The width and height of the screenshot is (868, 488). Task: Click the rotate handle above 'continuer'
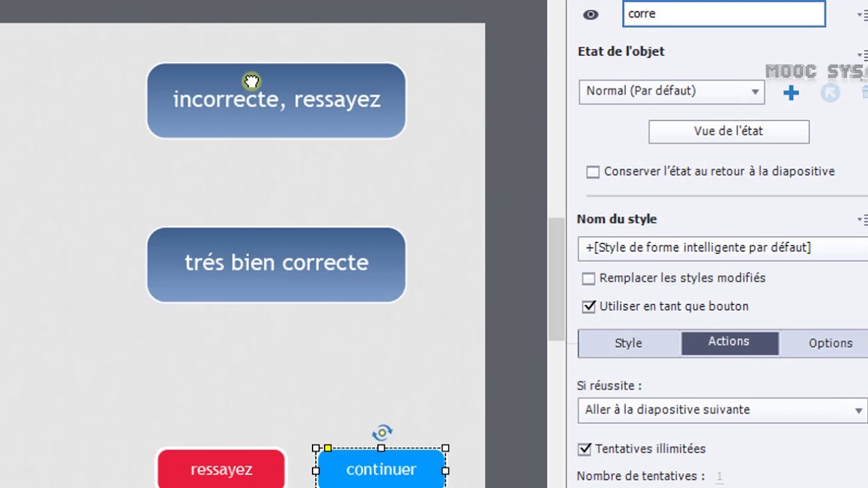(382, 432)
